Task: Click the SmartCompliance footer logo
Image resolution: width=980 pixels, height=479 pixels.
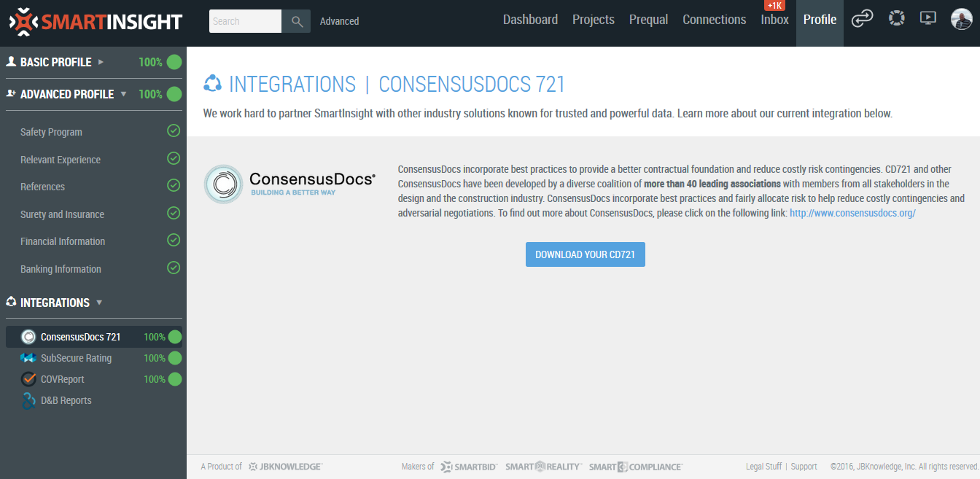Action: coord(636,467)
